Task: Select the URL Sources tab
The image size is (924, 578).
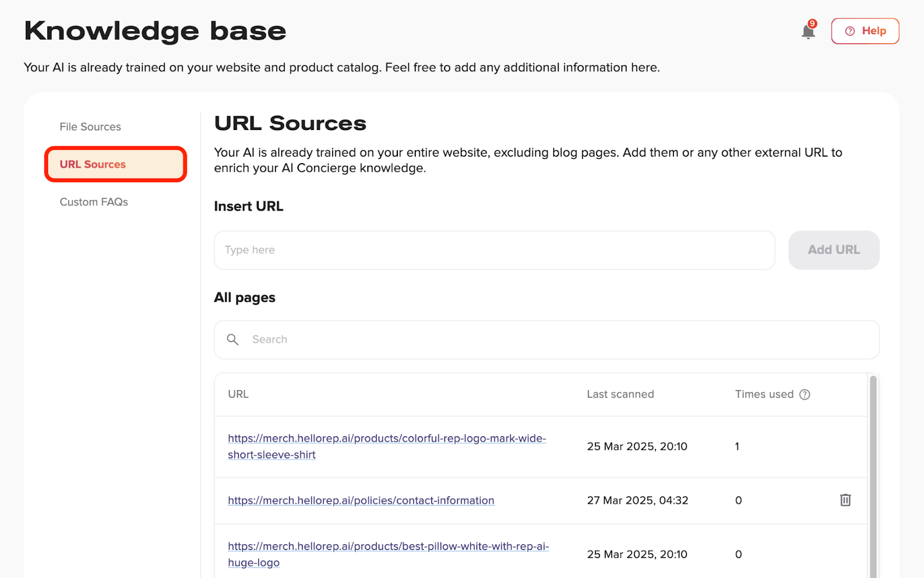Action: [115, 164]
